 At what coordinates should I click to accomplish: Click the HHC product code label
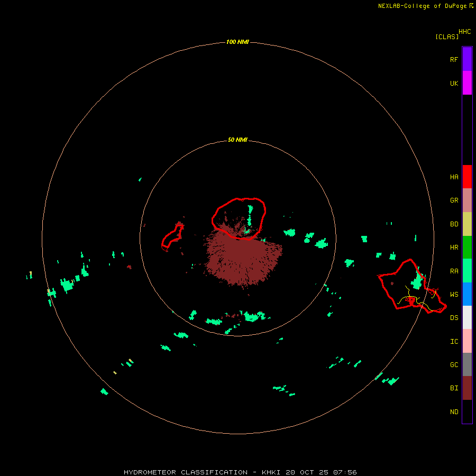464,32
